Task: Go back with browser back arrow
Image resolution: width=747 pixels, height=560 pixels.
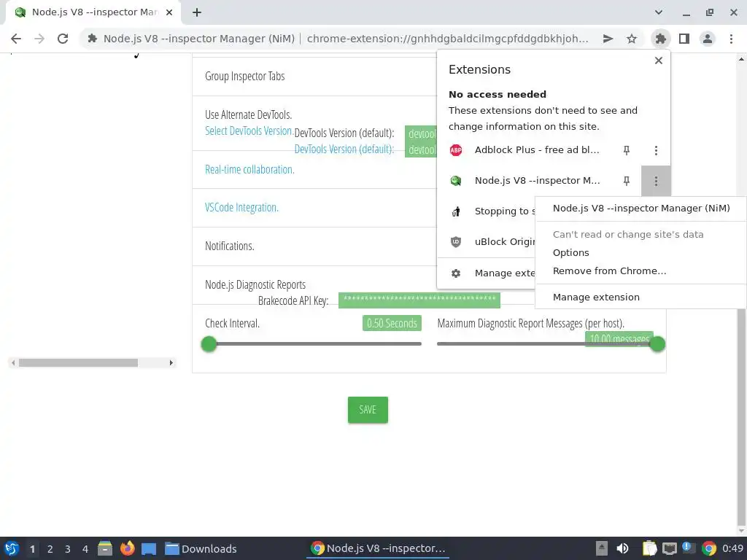Action: pos(16,39)
